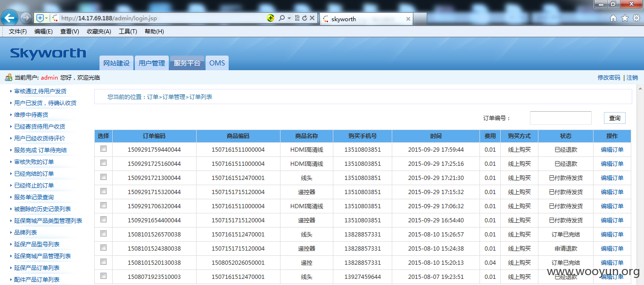Open the 工具(T) menu
644x285 pixels.
tap(128, 32)
